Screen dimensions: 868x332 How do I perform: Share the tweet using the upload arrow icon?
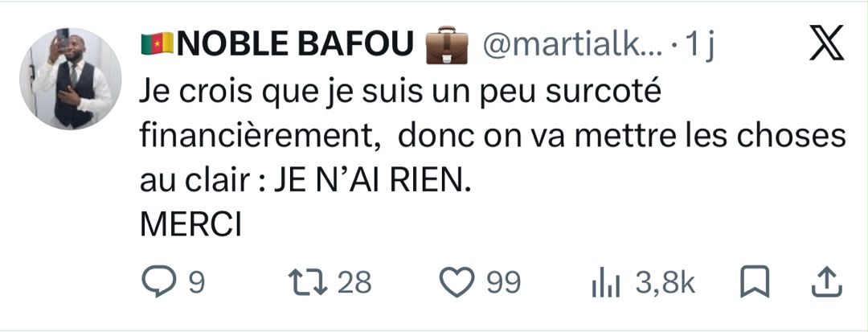826,281
